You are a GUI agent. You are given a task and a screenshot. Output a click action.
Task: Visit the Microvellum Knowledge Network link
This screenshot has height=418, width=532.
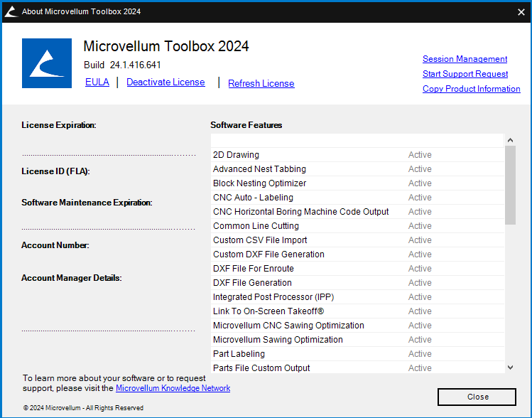[173, 388]
